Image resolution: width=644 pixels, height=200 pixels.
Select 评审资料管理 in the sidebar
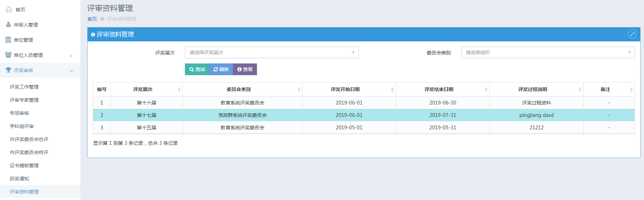tap(24, 192)
